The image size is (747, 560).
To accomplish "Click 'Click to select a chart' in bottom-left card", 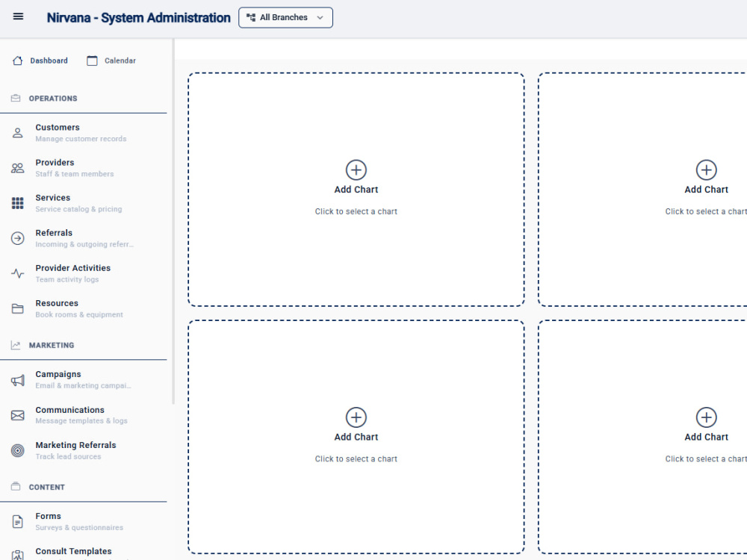I will click(x=356, y=459).
